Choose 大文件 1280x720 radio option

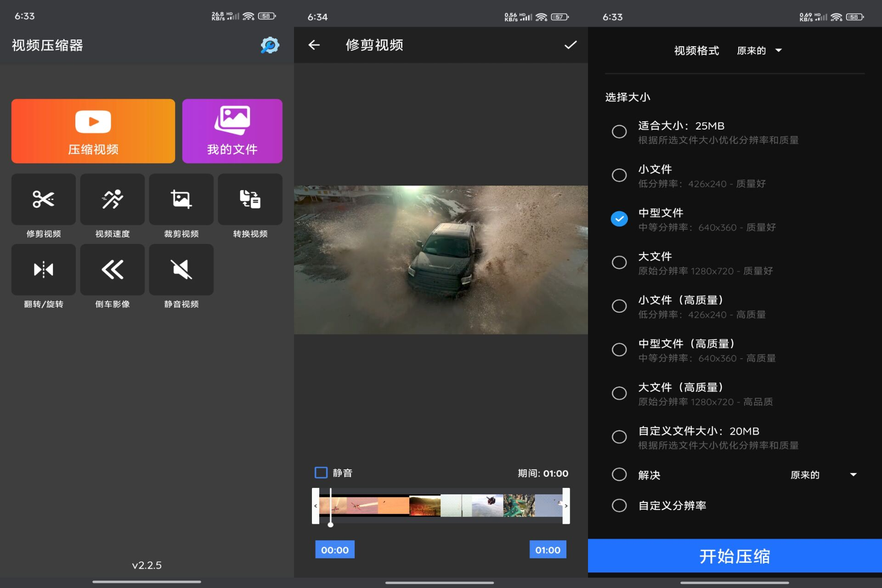tap(619, 262)
